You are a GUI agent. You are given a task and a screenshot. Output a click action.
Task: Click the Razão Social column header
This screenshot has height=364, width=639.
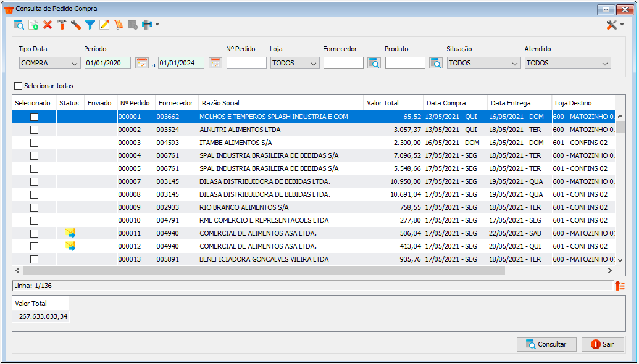pyautogui.click(x=281, y=103)
